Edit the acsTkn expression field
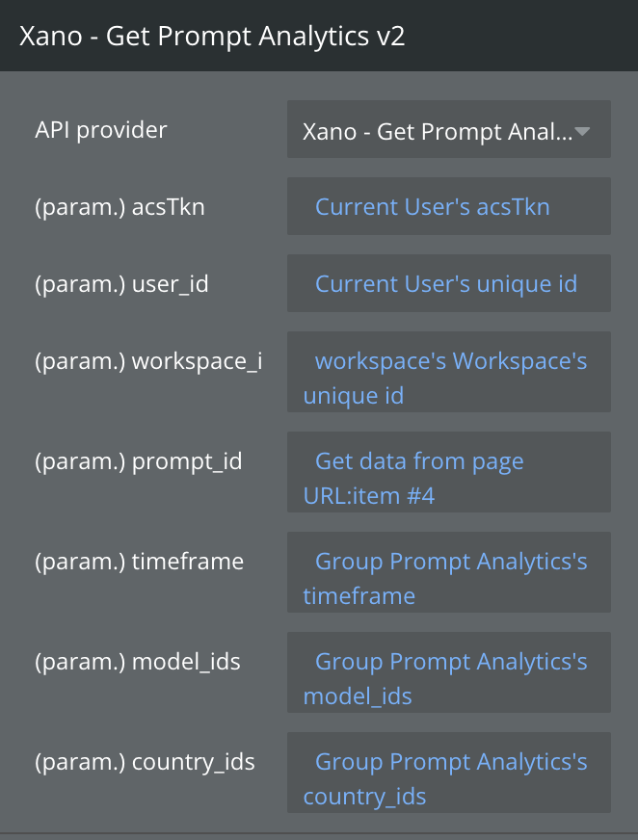This screenshot has width=638, height=840. pyautogui.click(x=449, y=206)
